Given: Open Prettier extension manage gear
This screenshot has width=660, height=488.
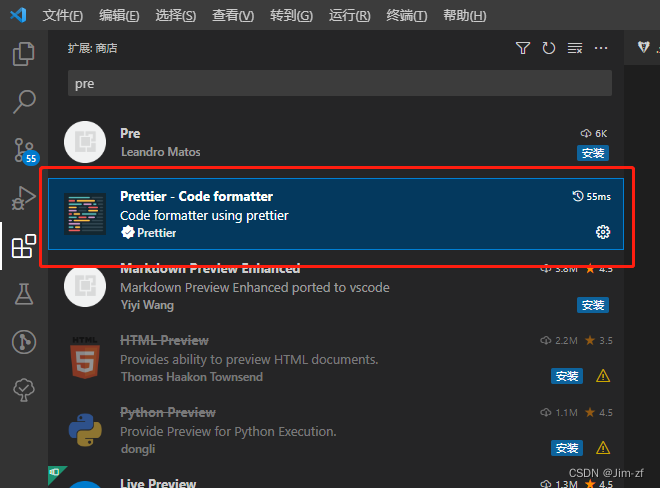Looking at the screenshot, I should (x=603, y=232).
